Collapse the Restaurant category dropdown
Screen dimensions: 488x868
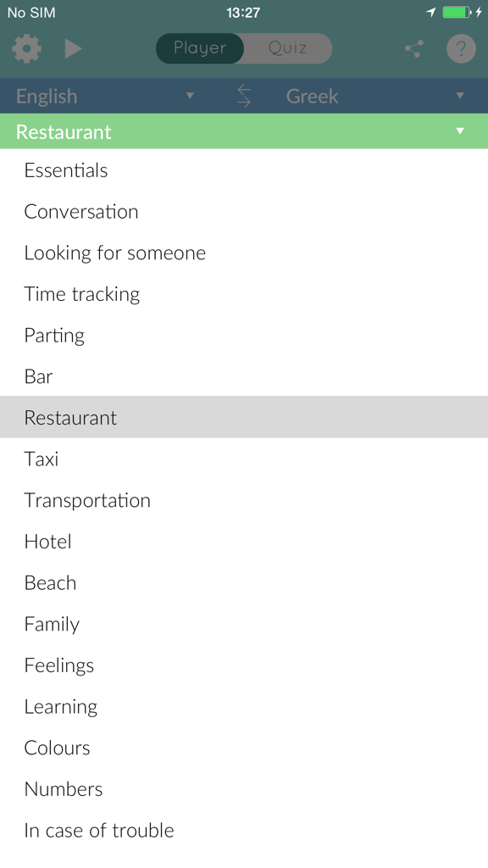(459, 131)
